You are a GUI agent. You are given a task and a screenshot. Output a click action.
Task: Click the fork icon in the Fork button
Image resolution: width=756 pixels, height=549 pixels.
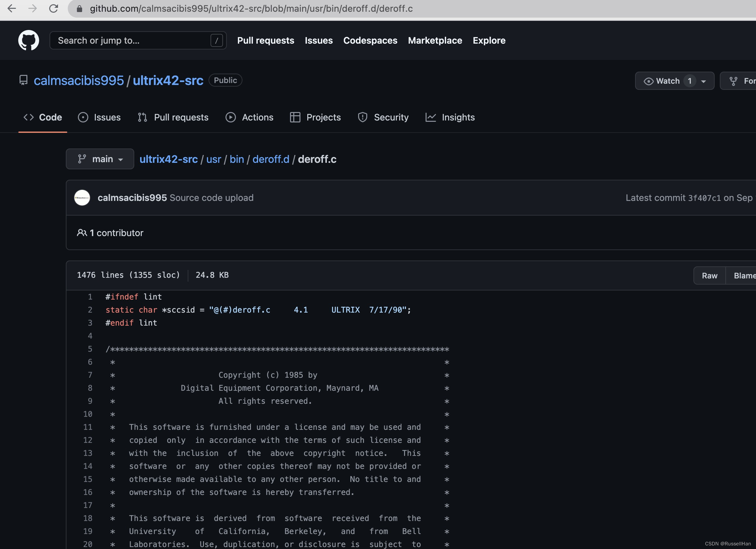(x=733, y=81)
